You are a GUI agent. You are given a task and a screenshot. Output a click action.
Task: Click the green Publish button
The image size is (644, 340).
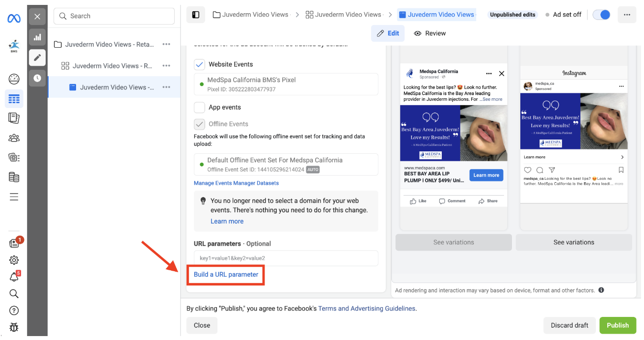pos(617,325)
